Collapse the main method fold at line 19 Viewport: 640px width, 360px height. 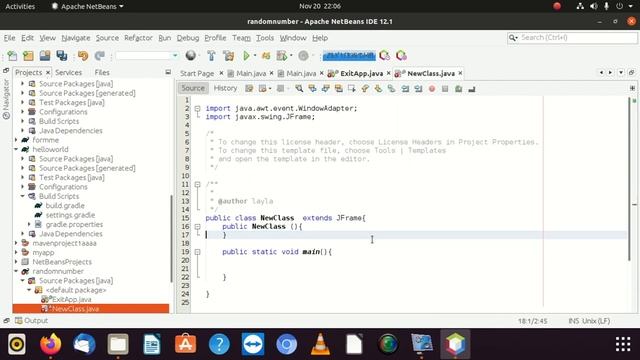[x=197, y=252]
